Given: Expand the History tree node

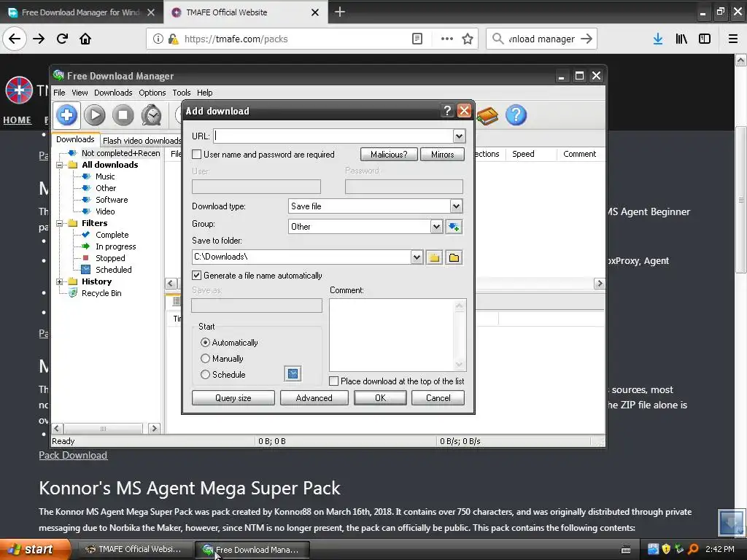Looking at the screenshot, I should pos(60,281).
